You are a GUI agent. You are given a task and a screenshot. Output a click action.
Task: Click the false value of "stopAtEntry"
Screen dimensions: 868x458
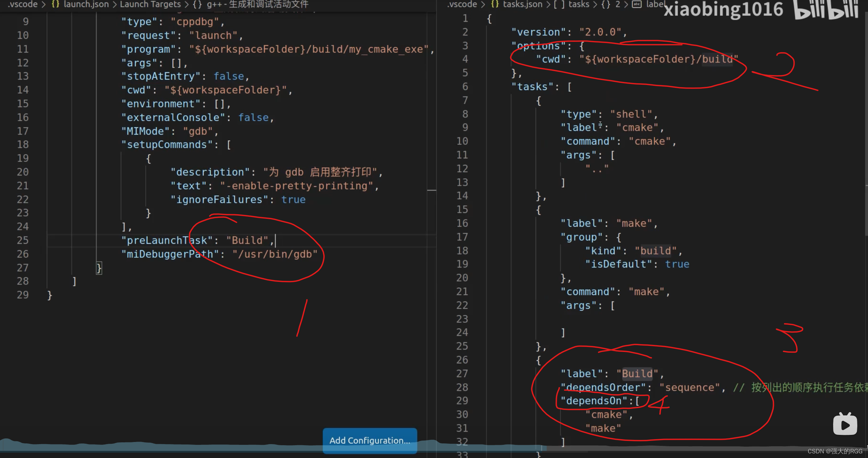point(229,76)
